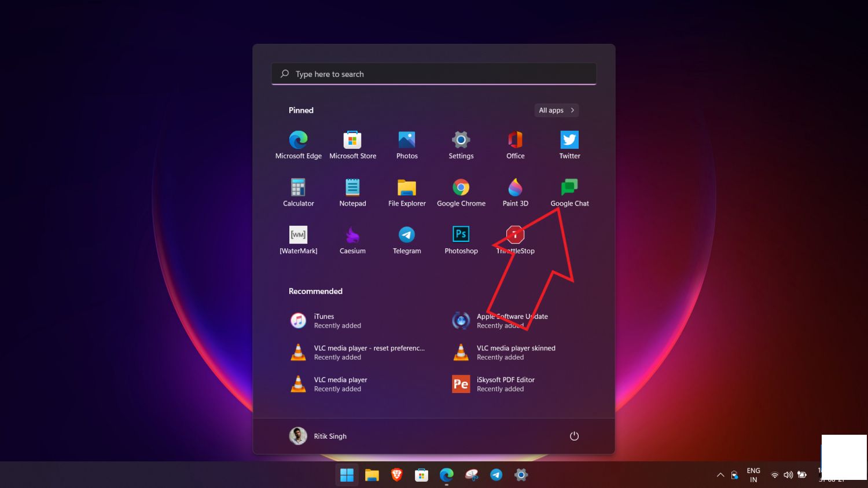
Task: Open the volume speaker tray icon
Action: (x=788, y=475)
